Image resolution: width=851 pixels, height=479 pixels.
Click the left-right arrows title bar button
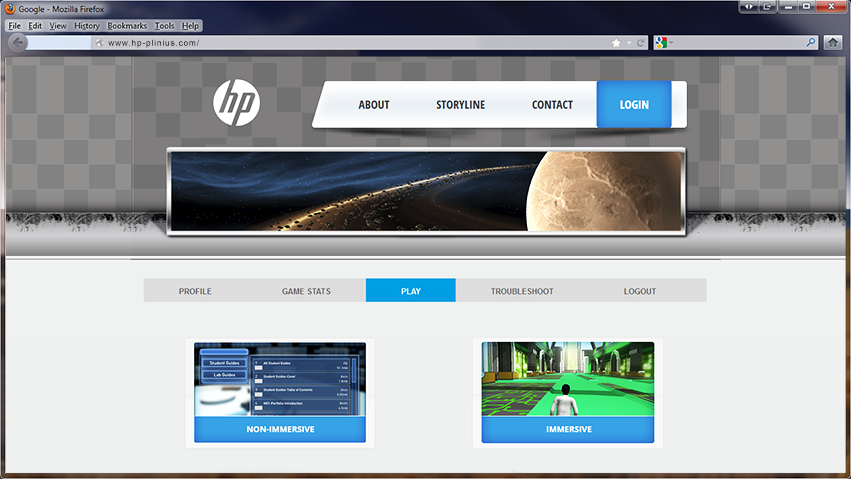coord(748,7)
